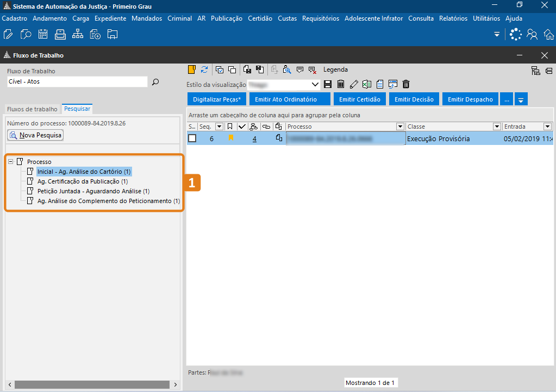Switch to the Fluxos de trabalho tab

point(32,109)
